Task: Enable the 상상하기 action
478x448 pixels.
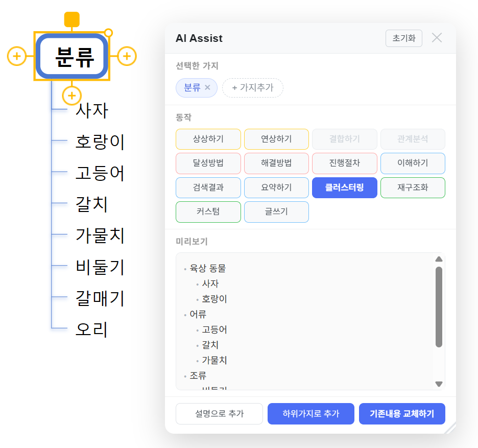Action: point(208,139)
